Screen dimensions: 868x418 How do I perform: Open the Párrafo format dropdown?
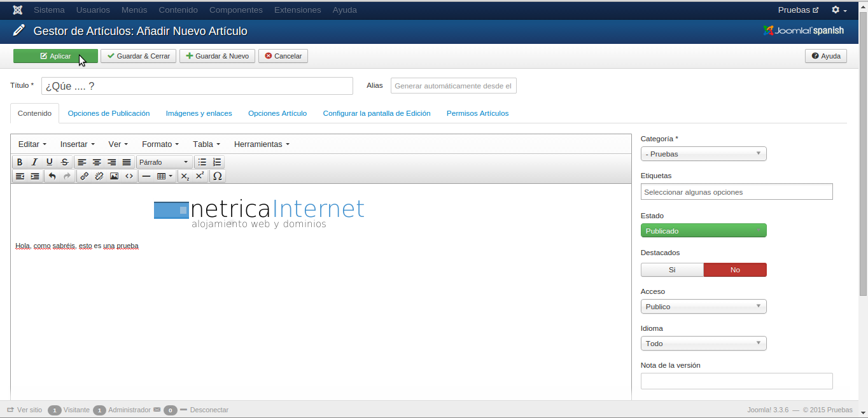pyautogui.click(x=164, y=162)
